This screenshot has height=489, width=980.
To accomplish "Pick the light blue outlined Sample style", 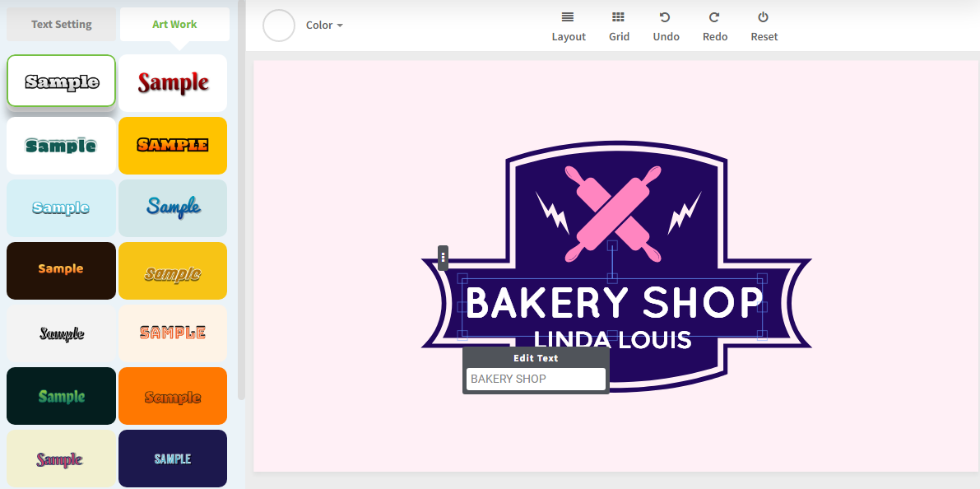I will point(61,208).
